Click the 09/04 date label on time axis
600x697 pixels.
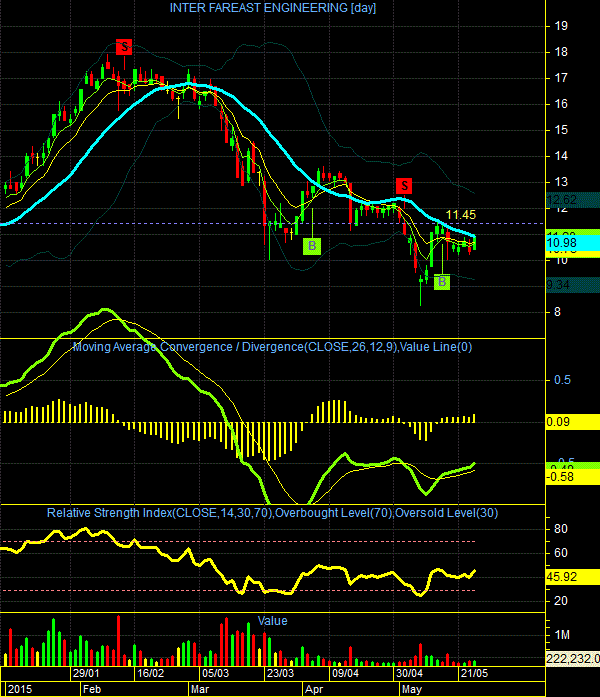click(x=345, y=673)
